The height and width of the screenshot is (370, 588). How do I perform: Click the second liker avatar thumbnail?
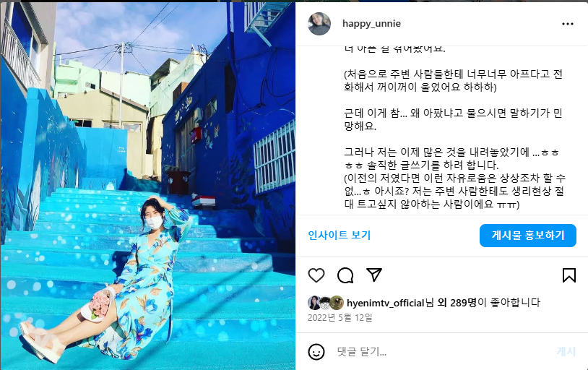coord(325,303)
